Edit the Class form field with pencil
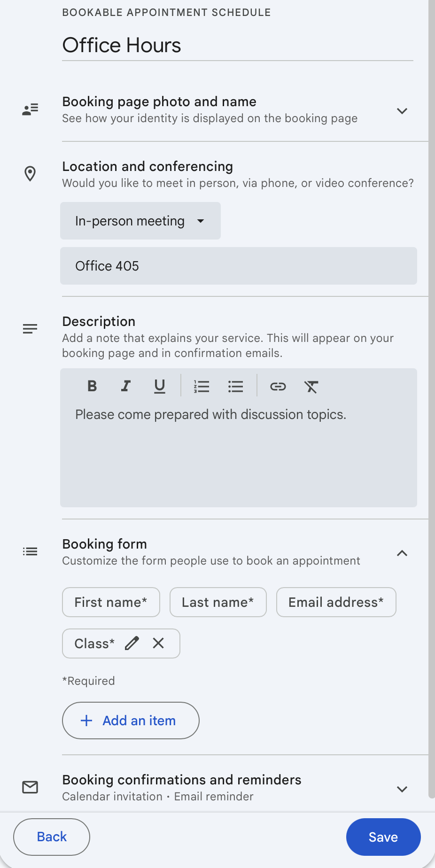 click(132, 643)
